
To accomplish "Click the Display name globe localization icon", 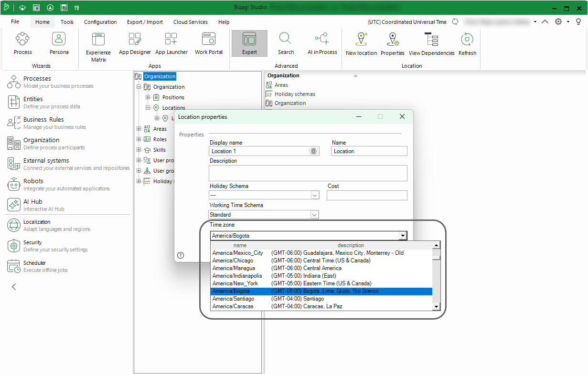I will coord(313,151).
